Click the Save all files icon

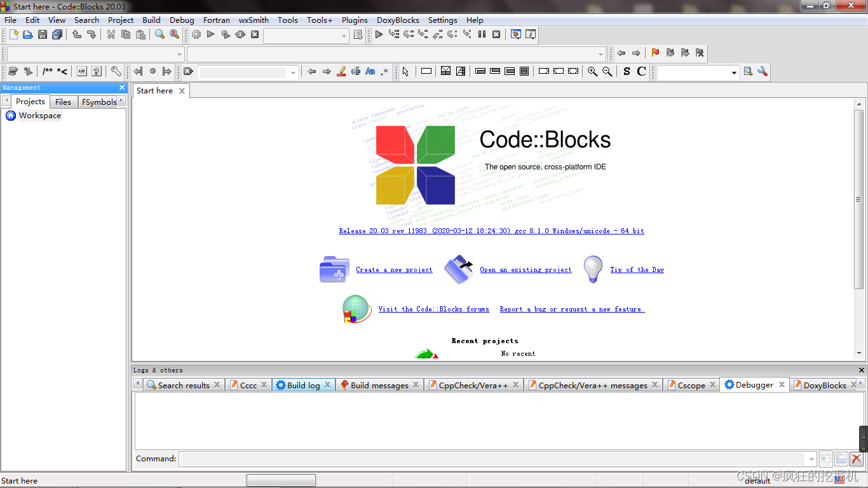pyautogui.click(x=57, y=34)
